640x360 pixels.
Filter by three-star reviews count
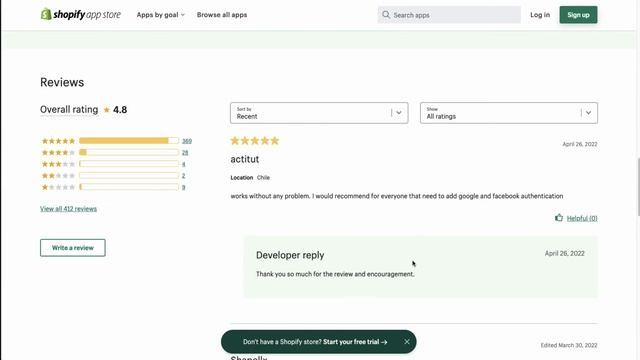click(x=184, y=164)
